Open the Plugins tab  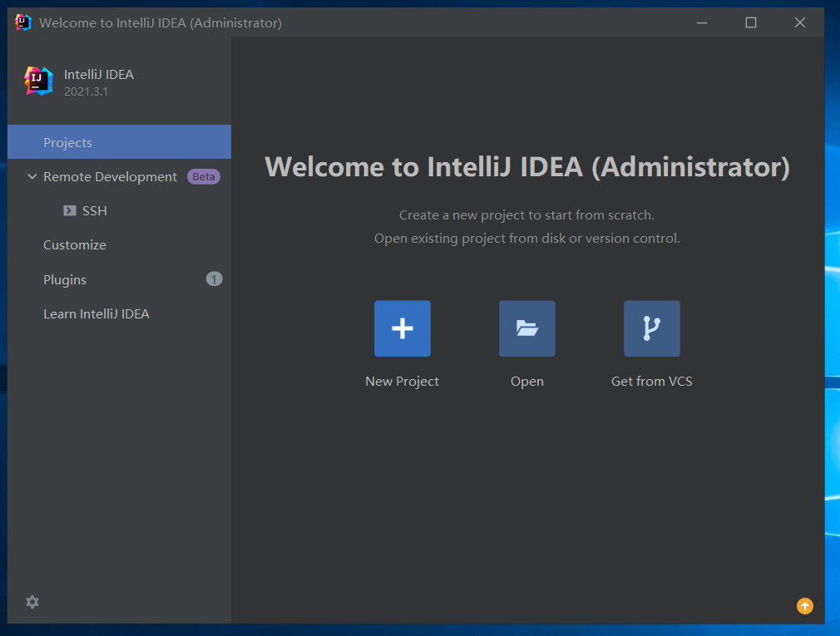pos(120,279)
